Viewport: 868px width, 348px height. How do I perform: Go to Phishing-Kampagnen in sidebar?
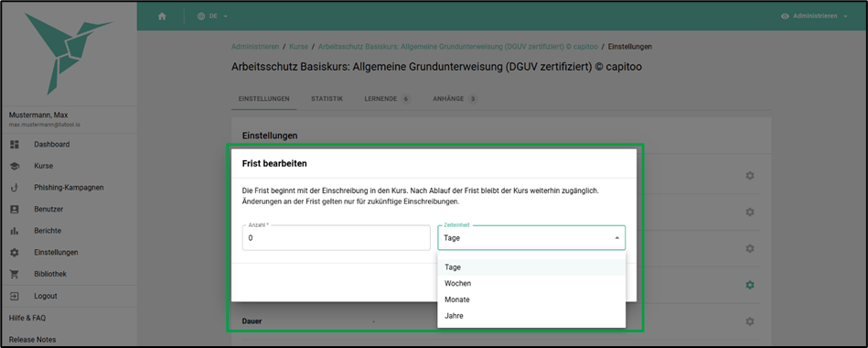pos(68,188)
